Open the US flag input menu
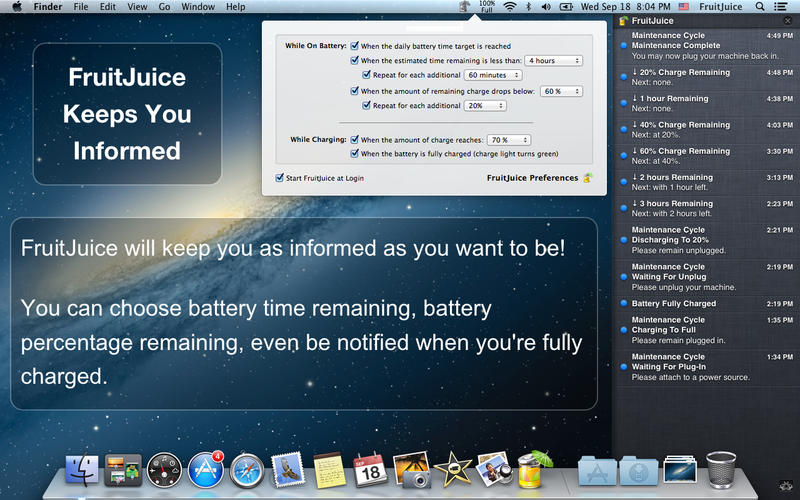Screen dimensions: 800x500 [x=684, y=7]
